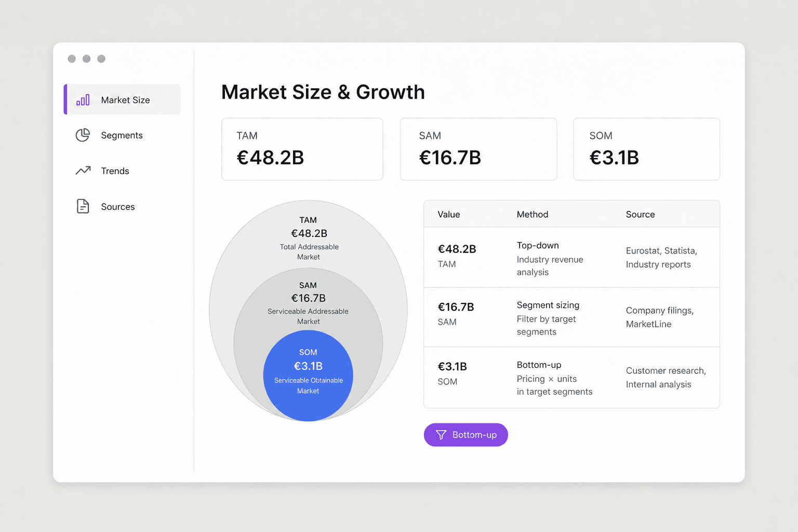
Task: Open the Segments sidebar item
Action: (x=122, y=135)
